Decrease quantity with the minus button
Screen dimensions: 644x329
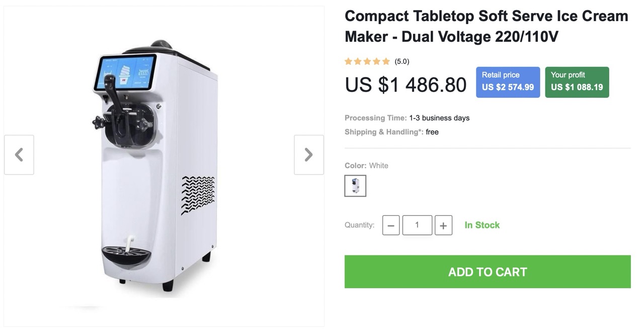click(391, 225)
